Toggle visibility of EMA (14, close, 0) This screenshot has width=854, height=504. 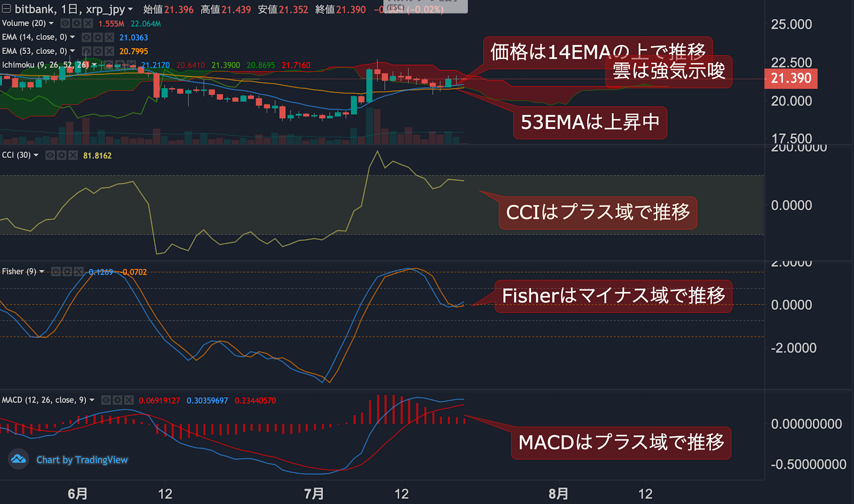pos(86,37)
